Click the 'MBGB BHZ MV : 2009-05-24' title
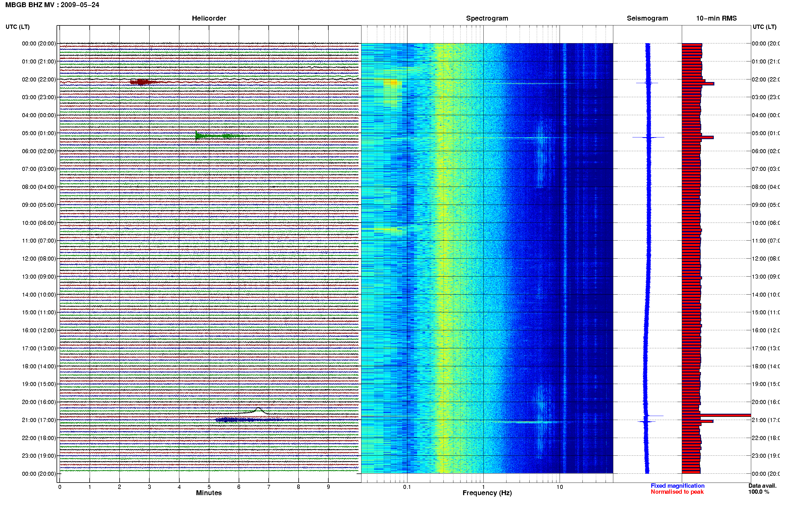The height and width of the screenshot is (508, 812). click(52, 5)
